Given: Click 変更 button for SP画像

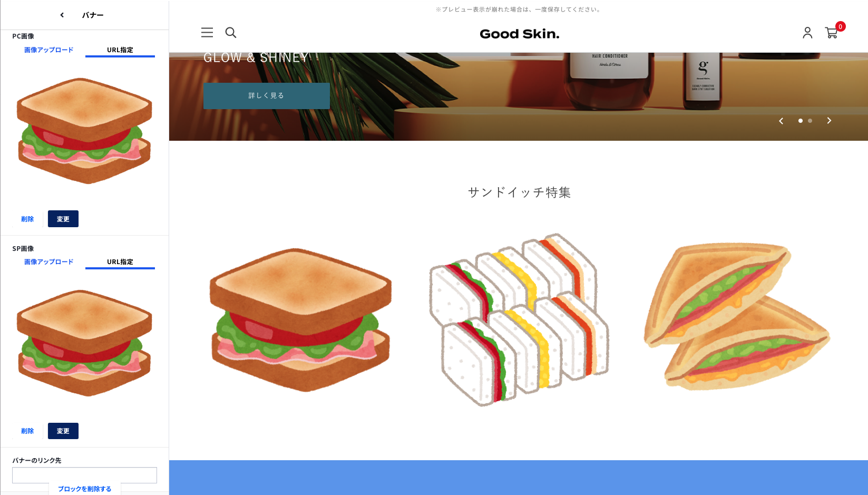Looking at the screenshot, I should [x=63, y=431].
